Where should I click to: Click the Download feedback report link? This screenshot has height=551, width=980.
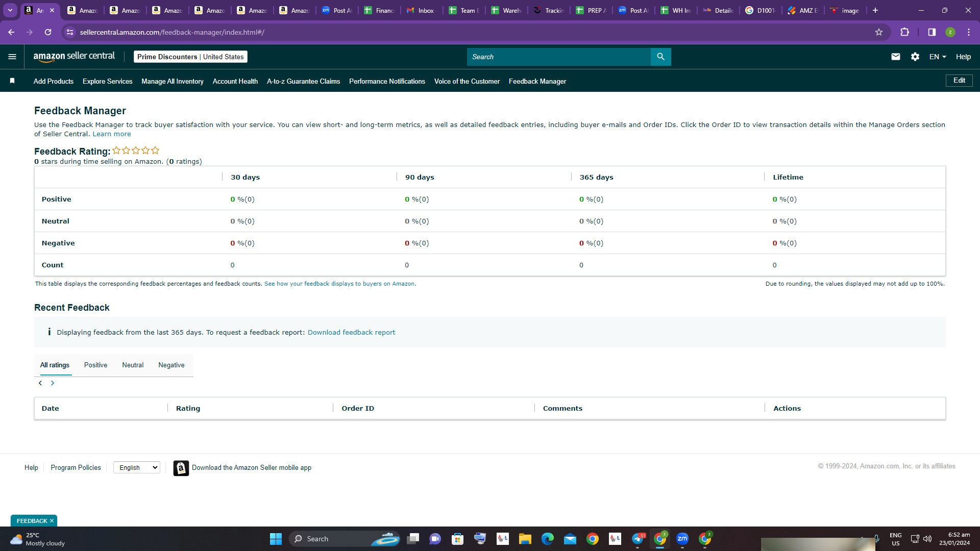click(x=351, y=332)
